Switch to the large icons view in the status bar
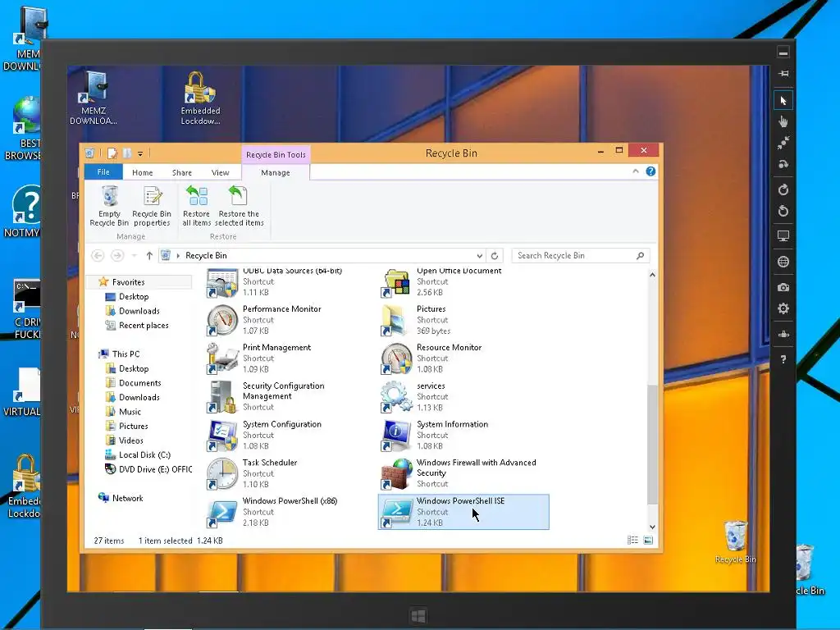This screenshot has height=630, width=840. pos(648,541)
